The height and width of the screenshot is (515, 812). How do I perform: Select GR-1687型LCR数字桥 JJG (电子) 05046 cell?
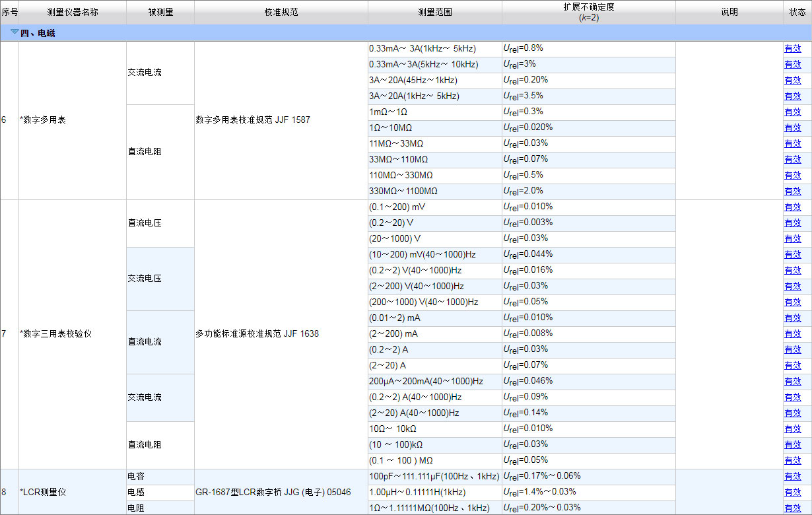point(281,493)
